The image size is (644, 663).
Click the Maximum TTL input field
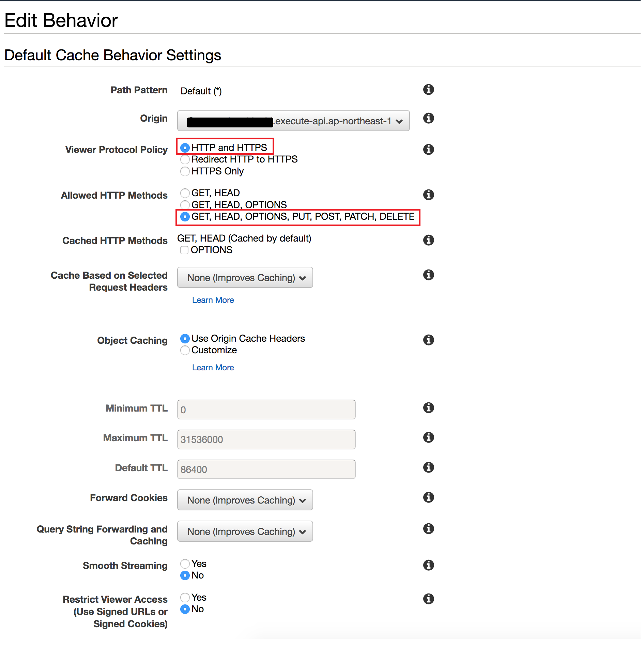266,440
